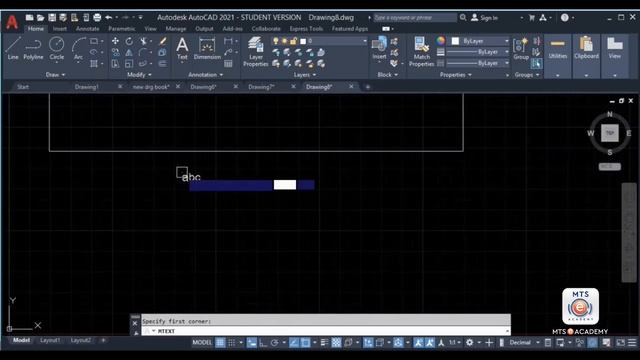Click the Open file folder icon
This screenshot has width=640, height=360.
[x=40, y=18]
